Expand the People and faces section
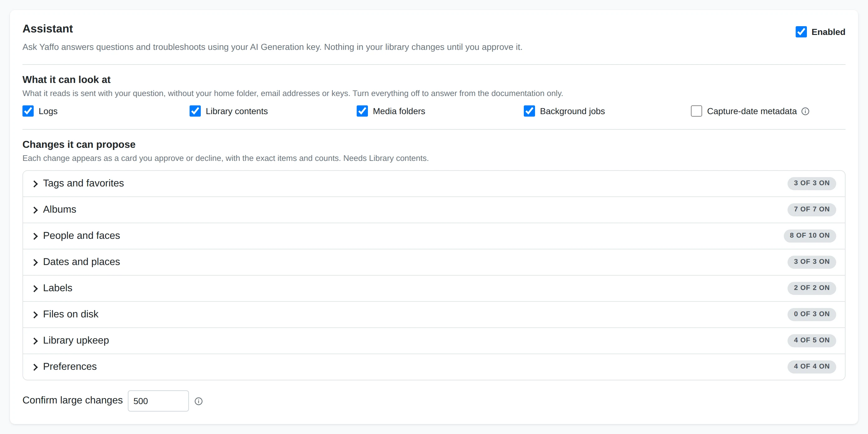868x434 pixels. pyautogui.click(x=434, y=236)
